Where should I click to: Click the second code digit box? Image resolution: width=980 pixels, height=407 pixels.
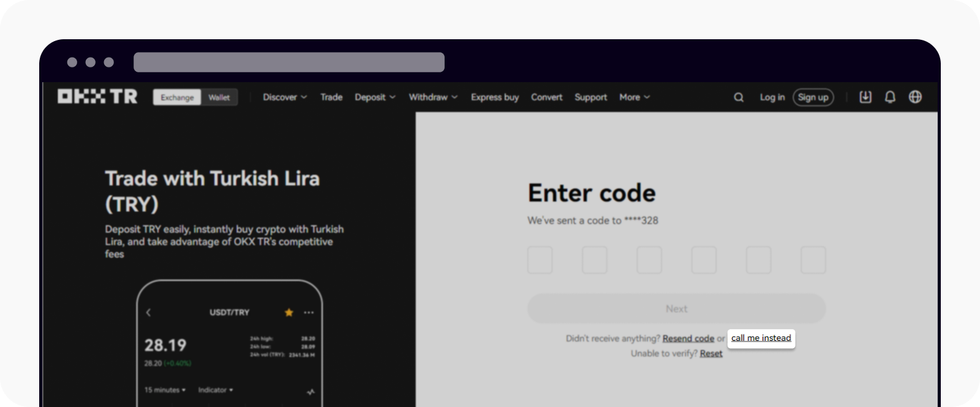pyautogui.click(x=595, y=260)
